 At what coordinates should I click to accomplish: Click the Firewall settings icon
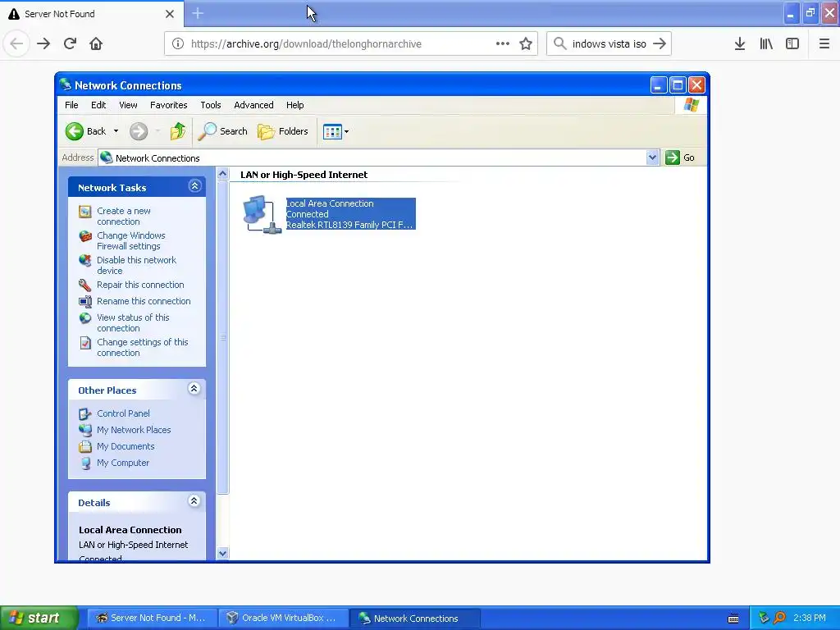click(85, 236)
